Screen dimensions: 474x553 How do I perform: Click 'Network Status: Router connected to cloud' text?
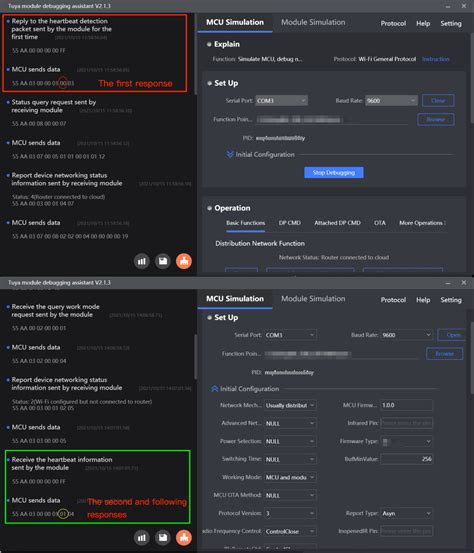(334, 257)
